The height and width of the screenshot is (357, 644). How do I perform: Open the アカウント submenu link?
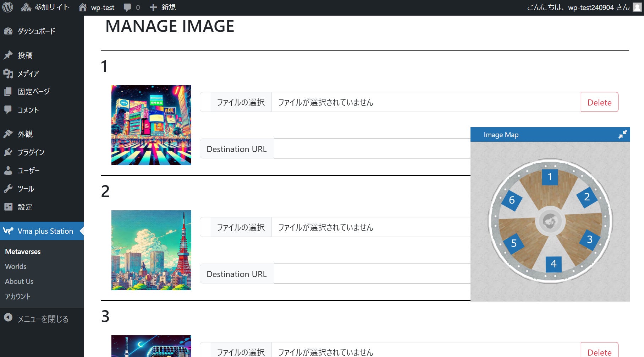pos(18,296)
